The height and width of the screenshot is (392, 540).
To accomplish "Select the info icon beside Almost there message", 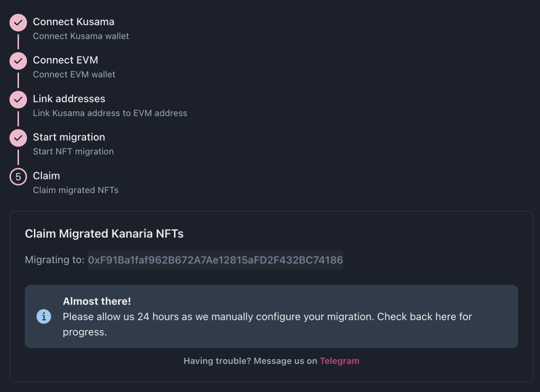I will tap(44, 316).
